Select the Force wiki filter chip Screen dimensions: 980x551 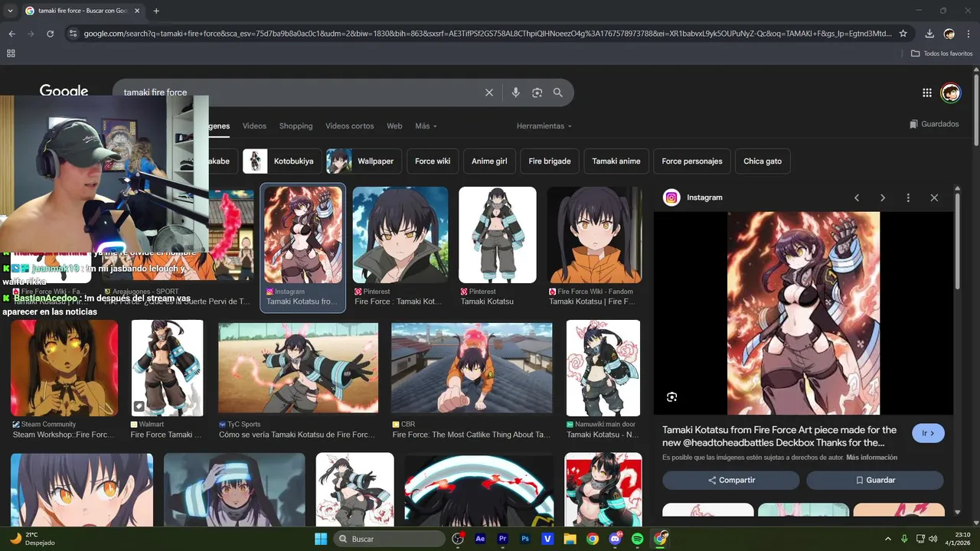pos(433,161)
